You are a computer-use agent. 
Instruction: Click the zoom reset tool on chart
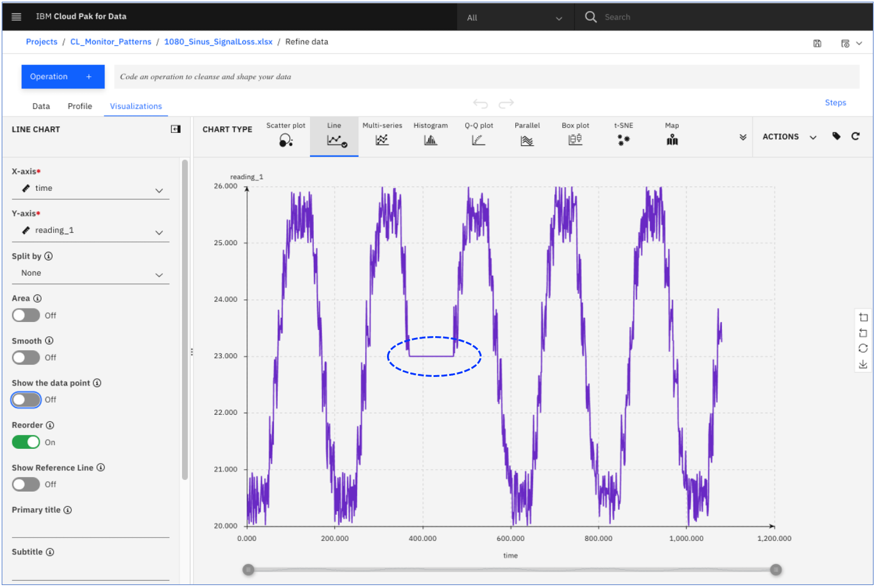863,333
